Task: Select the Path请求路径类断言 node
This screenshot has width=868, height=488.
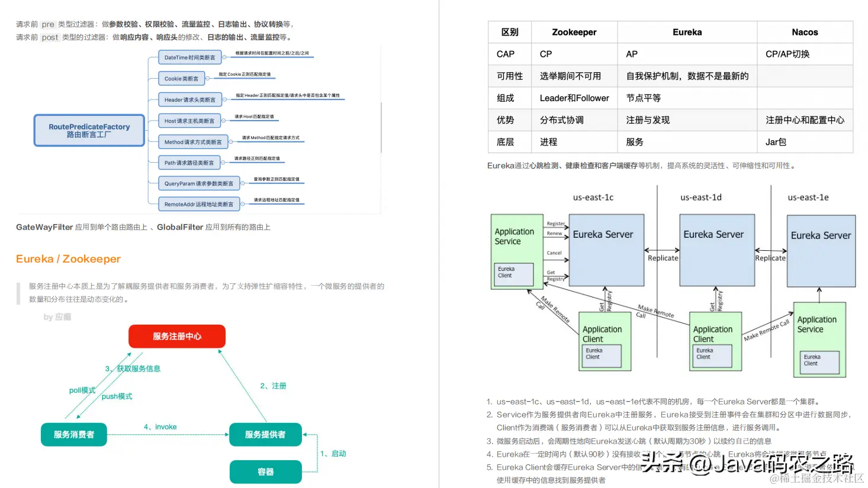Action: click(189, 163)
